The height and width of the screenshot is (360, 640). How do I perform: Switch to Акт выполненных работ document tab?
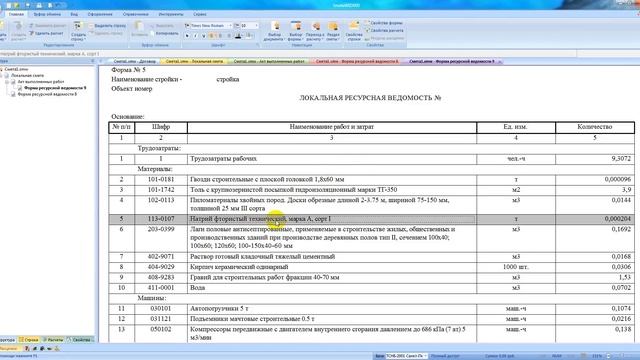pos(269,61)
